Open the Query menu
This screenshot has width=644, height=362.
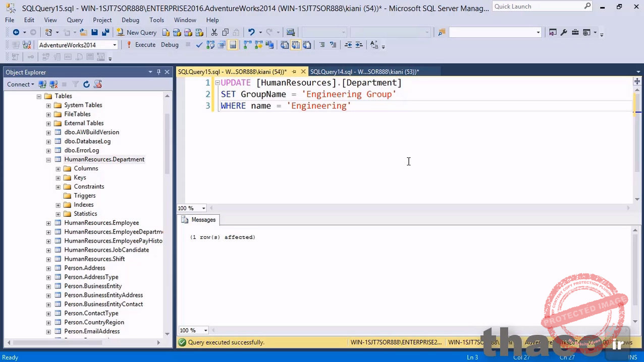pyautogui.click(x=75, y=20)
